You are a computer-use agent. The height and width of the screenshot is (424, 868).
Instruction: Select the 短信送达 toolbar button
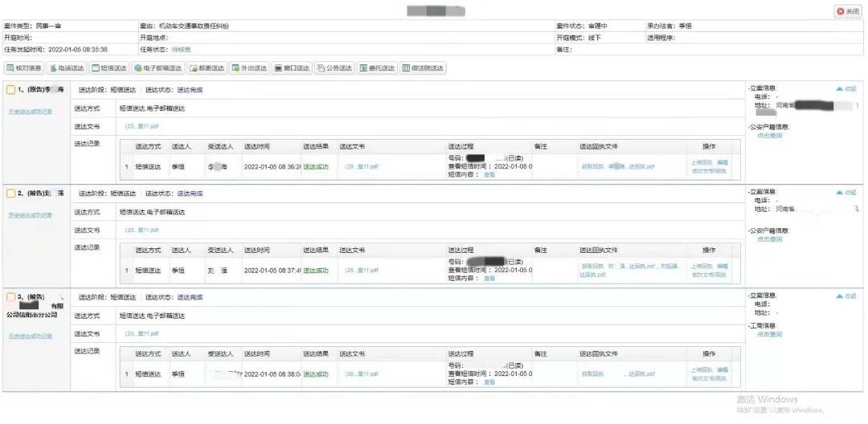pyautogui.click(x=109, y=68)
